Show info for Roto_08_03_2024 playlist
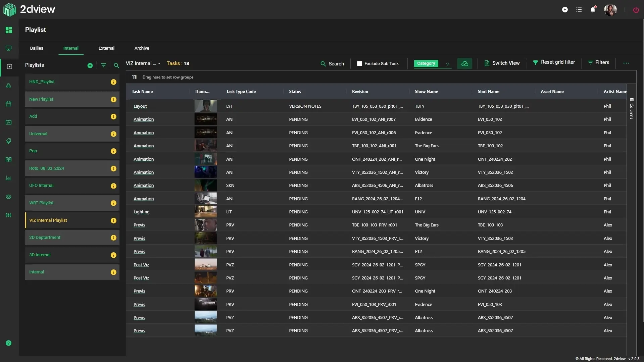The height and width of the screenshot is (362, 644). tap(113, 168)
